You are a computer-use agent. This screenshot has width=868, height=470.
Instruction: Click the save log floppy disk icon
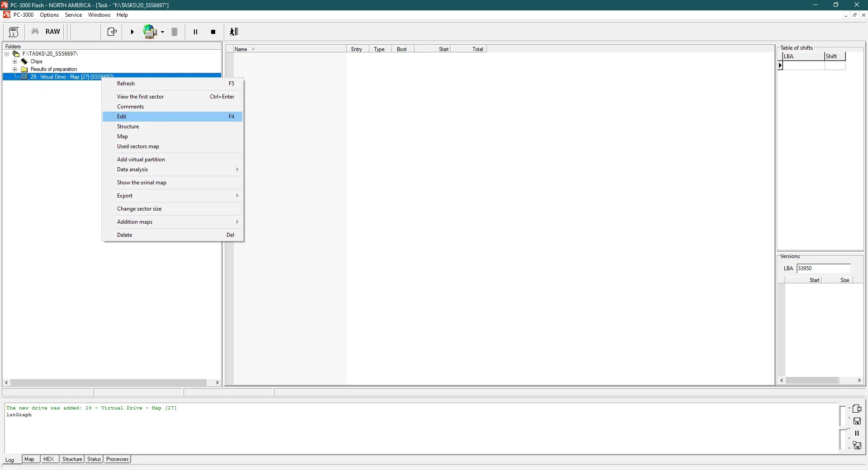857,421
